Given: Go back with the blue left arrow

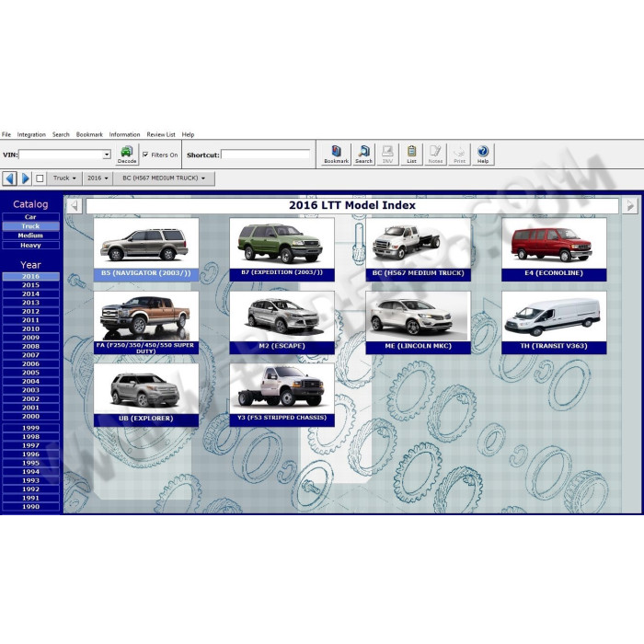Looking at the screenshot, I should click(x=10, y=178).
